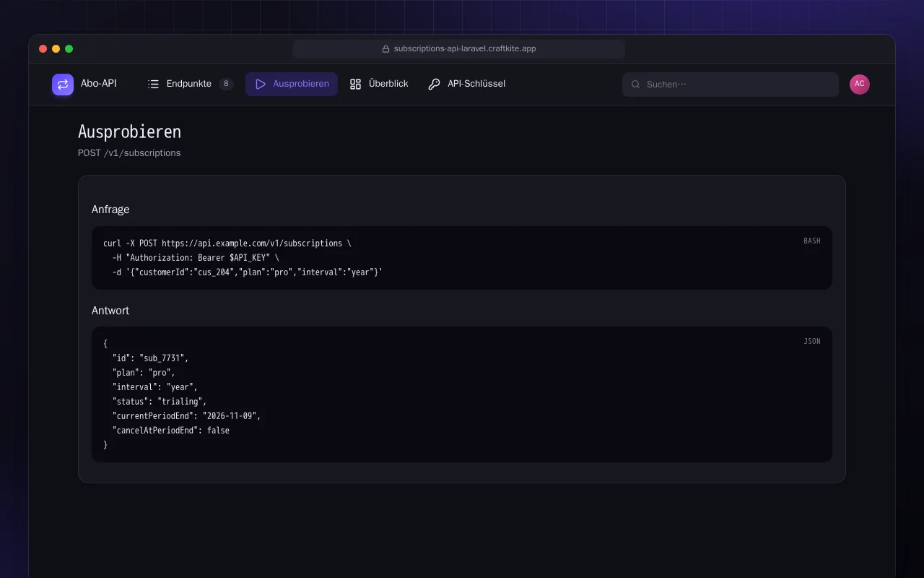Click the Antwort section heading

click(110, 311)
